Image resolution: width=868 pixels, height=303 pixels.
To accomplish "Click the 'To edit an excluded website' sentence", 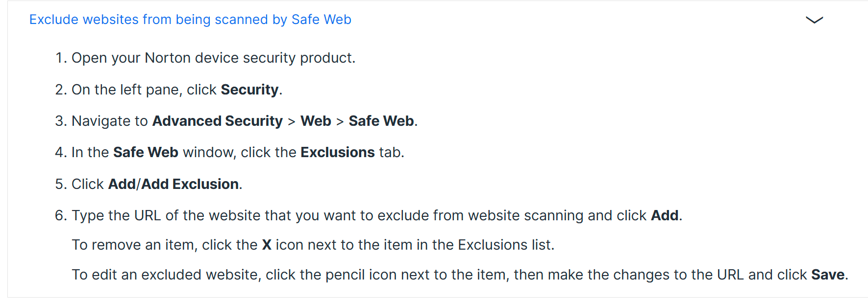I will pyautogui.click(x=460, y=275).
